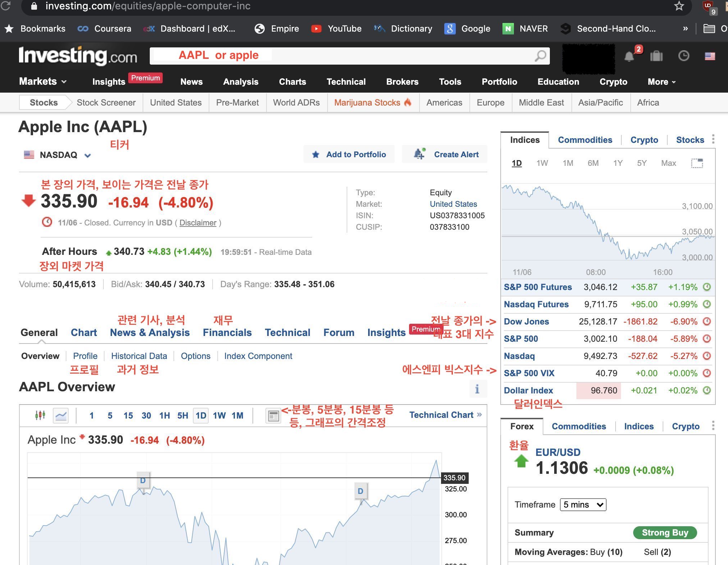Viewport: 728px width, 565px height.
Task: Open the Dollar Index link
Action: (528, 390)
